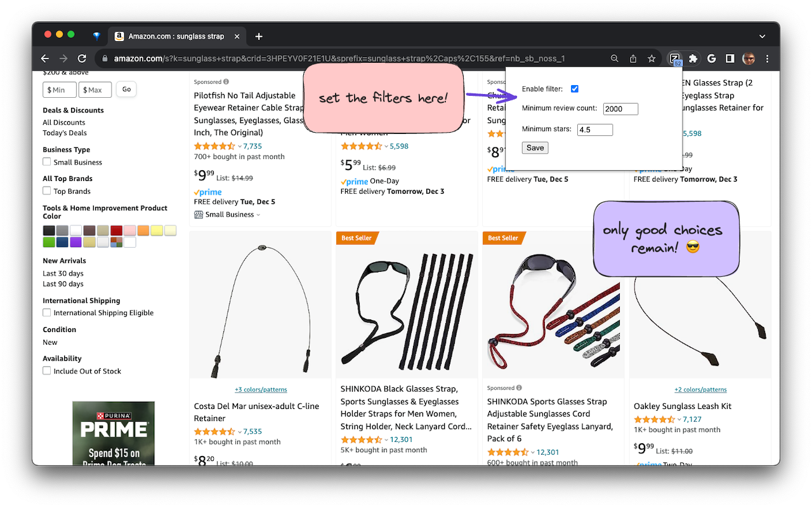Viewport: 812px width, 508px height.
Task: Toggle the Enable filter checkbox
Action: click(x=575, y=89)
